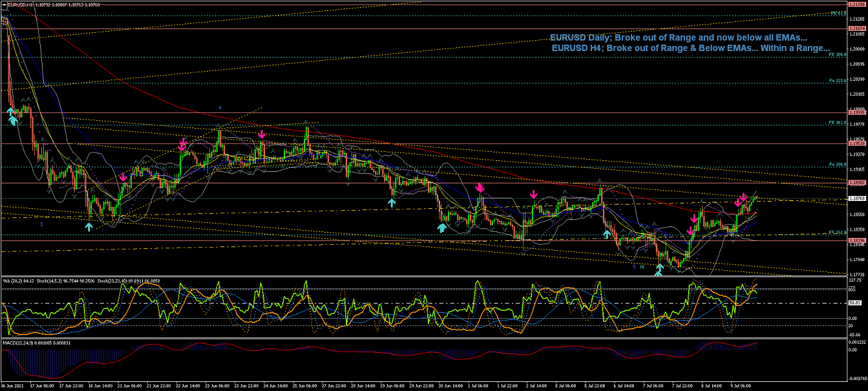Click the pink down arrow at 1 Jul 06:00
The image size is (868, 391).
[480, 188]
